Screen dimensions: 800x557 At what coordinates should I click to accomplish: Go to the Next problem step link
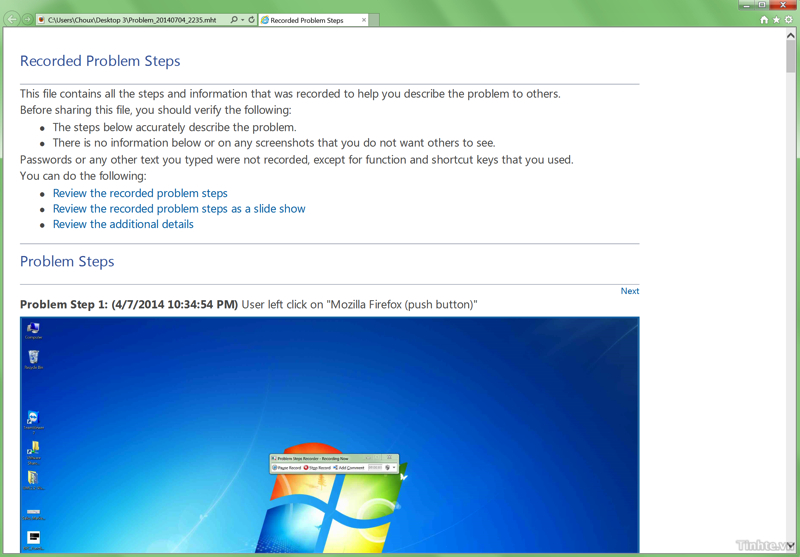click(x=629, y=291)
